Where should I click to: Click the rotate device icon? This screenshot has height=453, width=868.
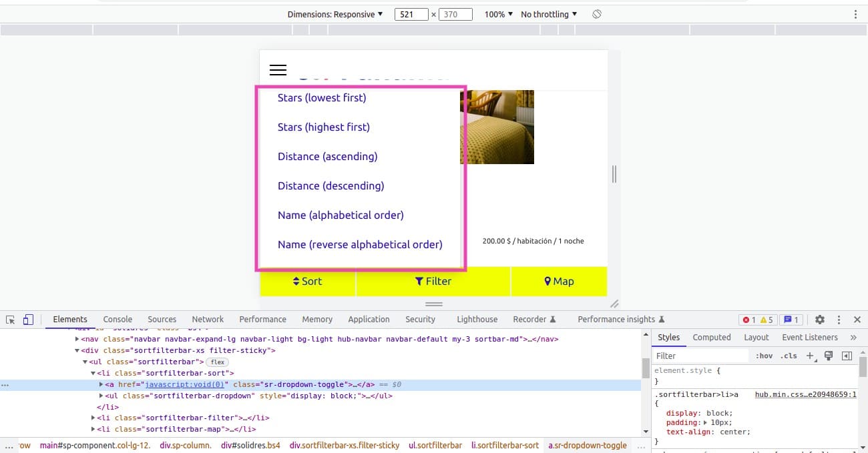click(x=597, y=14)
